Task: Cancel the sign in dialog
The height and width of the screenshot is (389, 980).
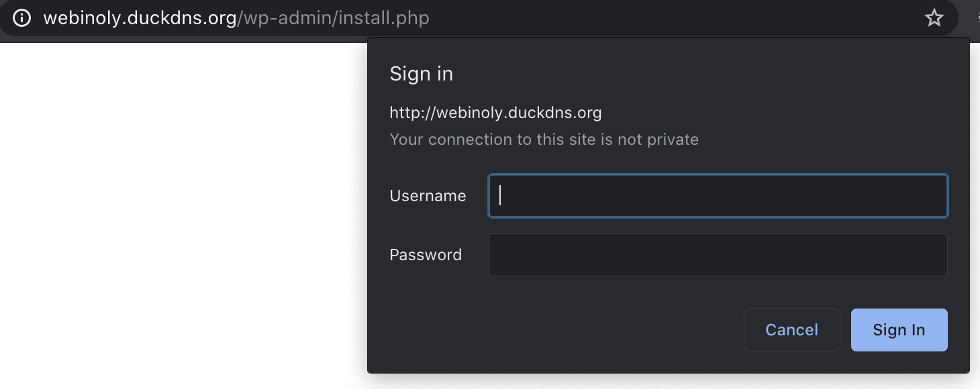Action: (x=791, y=330)
